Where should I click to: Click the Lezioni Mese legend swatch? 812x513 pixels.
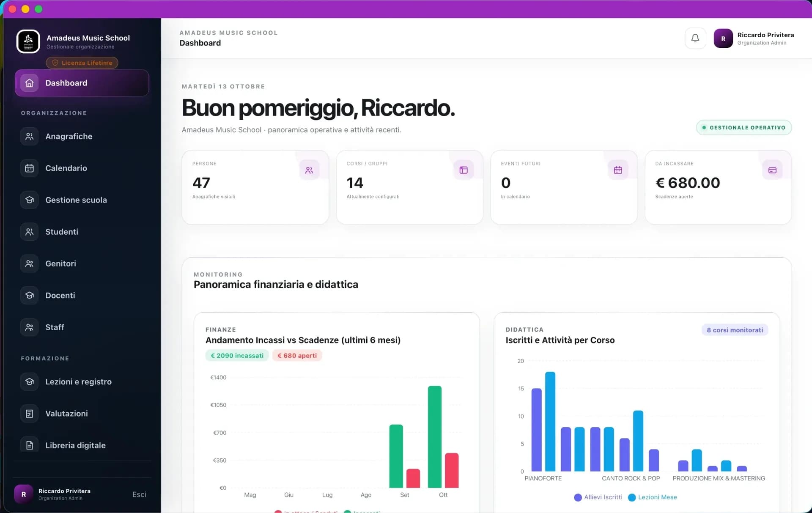pos(632,497)
